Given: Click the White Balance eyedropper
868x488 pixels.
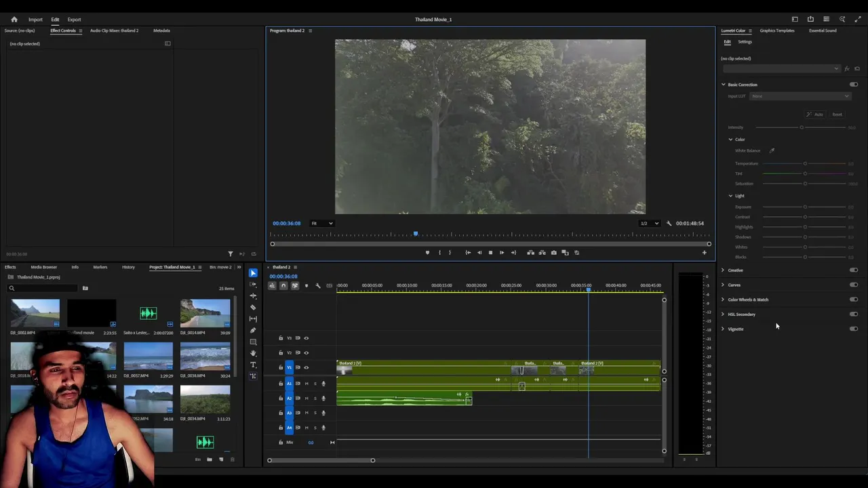Looking at the screenshot, I should [772, 150].
